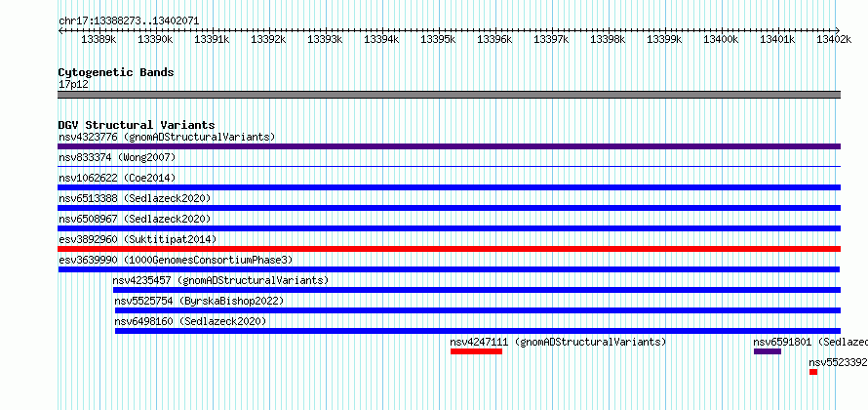Select the blue bar under nsv4235457
Screen dimensions: 868x410
pyautogui.click(x=477, y=290)
